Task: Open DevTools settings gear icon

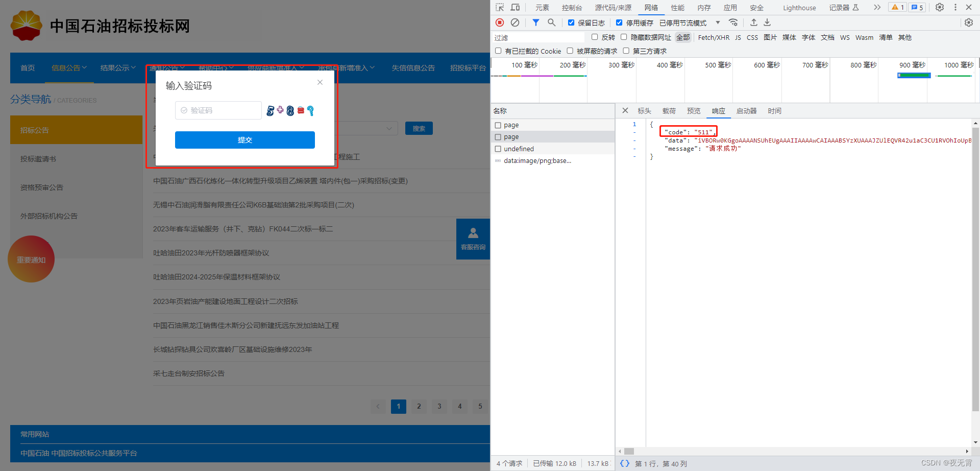Action: click(940, 7)
